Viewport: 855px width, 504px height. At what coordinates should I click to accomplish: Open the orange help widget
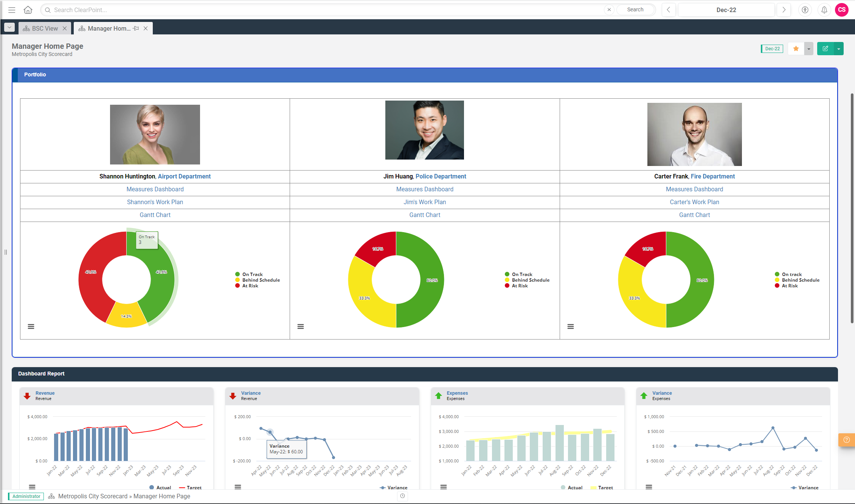pos(846,440)
